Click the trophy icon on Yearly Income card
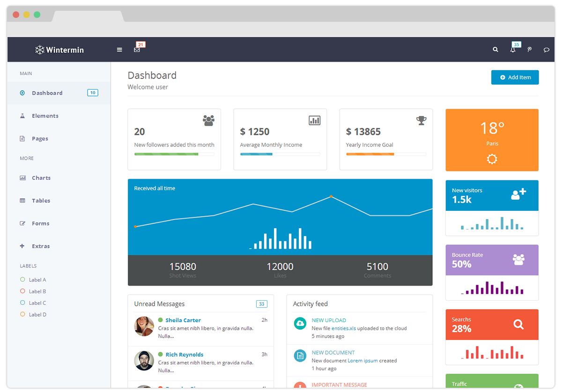Screen dimensions: 562x392 (421, 120)
